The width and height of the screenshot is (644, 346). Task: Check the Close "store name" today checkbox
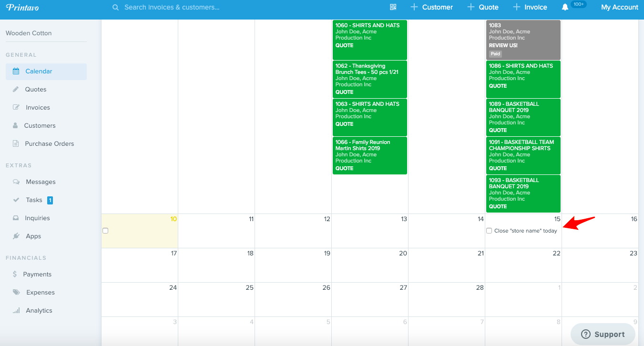[x=489, y=231]
